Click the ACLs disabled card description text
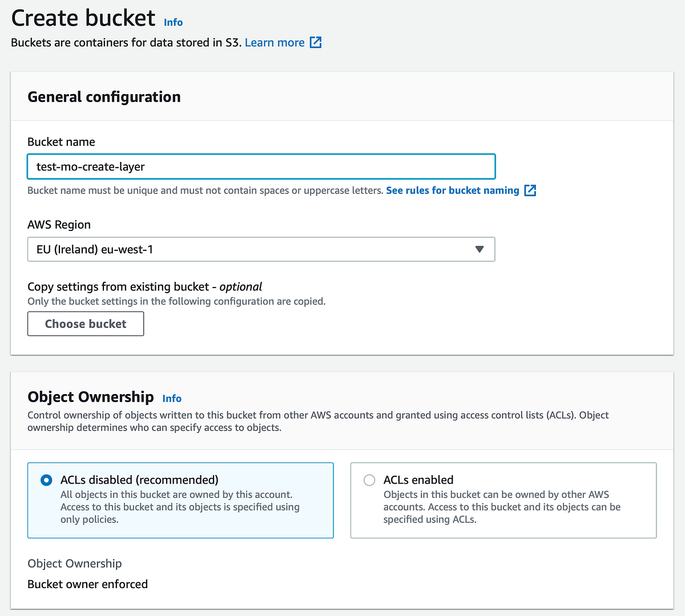 pyautogui.click(x=180, y=507)
